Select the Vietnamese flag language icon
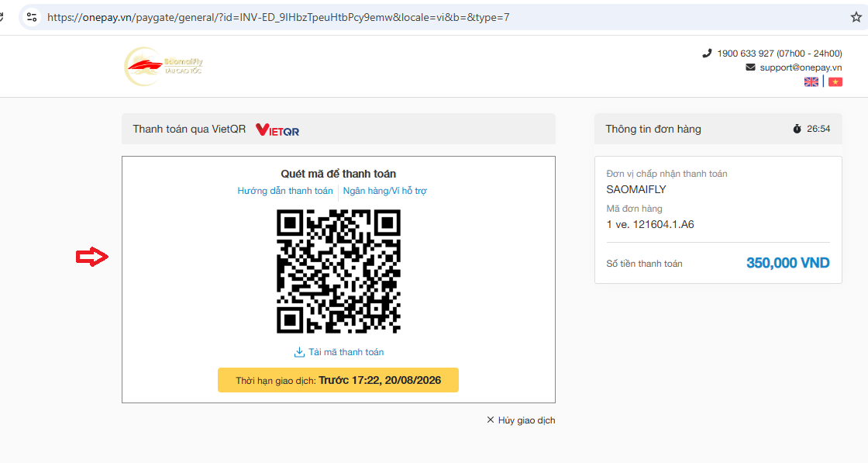This screenshot has width=868, height=463. coord(835,82)
